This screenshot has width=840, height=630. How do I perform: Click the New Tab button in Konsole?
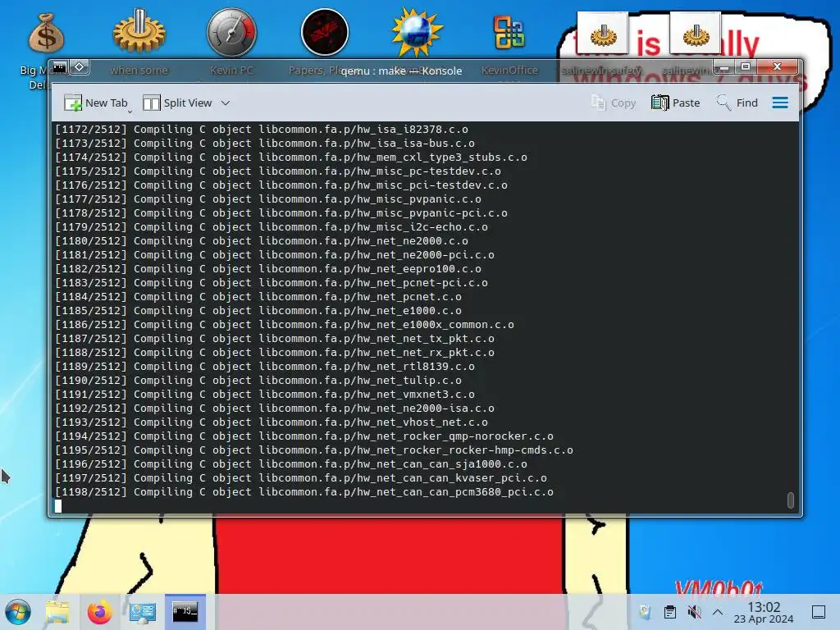96,103
